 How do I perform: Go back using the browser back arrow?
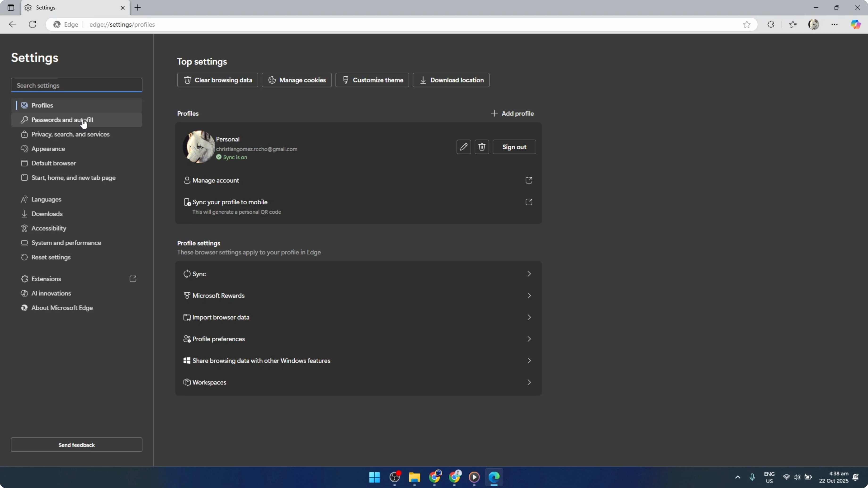[x=13, y=24]
